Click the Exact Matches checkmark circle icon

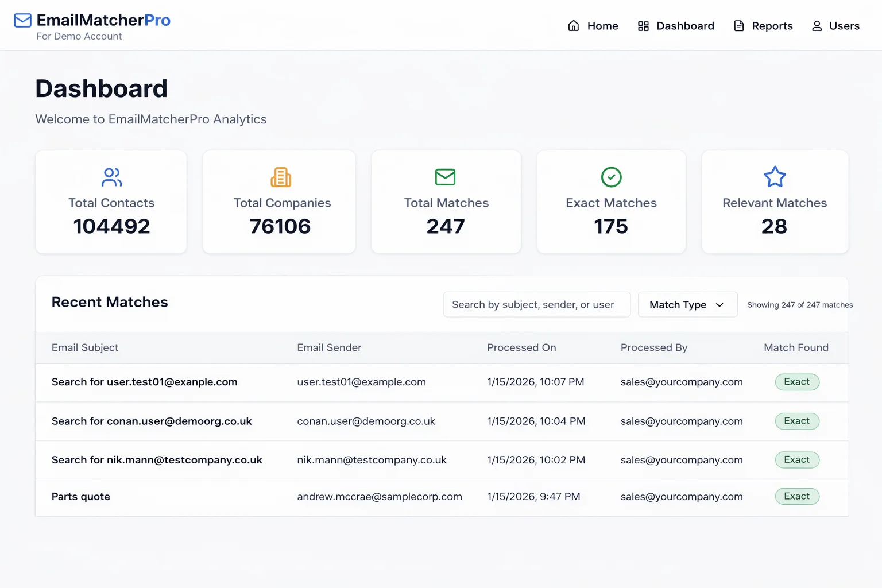[611, 177]
